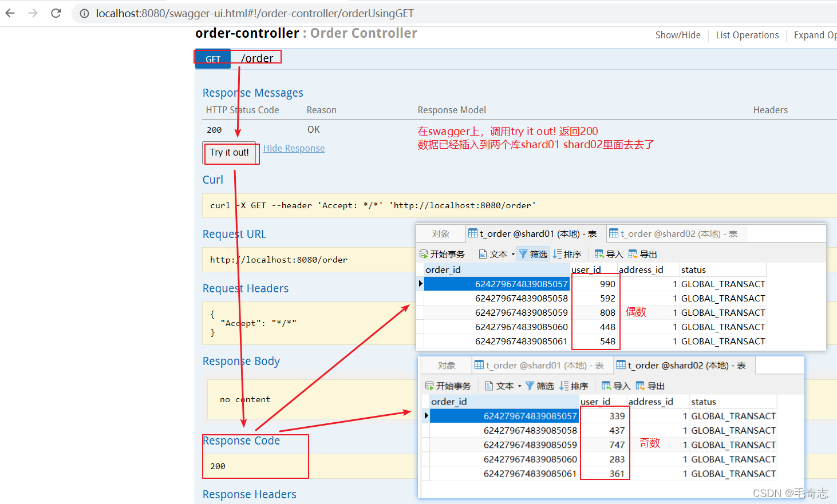This screenshot has width=837, height=504.
Task: Switch to 对象 tab in the shard02 window
Action: pyautogui.click(x=447, y=366)
